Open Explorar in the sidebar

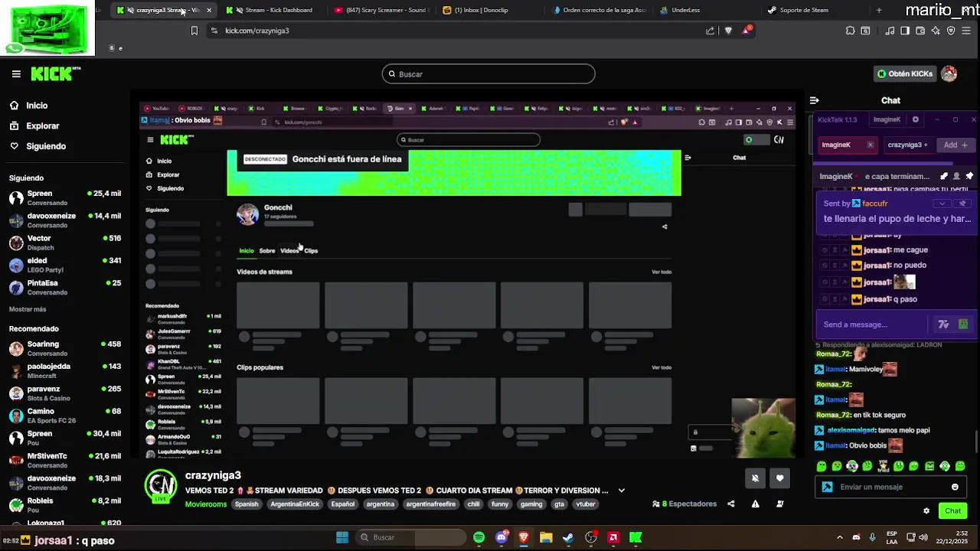click(x=34, y=126)
